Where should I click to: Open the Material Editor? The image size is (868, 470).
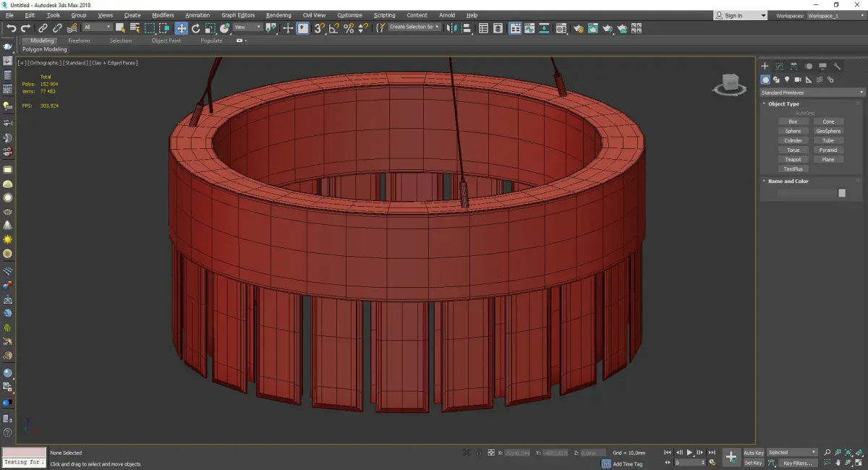pyautogui.click(x=561, y=28)
